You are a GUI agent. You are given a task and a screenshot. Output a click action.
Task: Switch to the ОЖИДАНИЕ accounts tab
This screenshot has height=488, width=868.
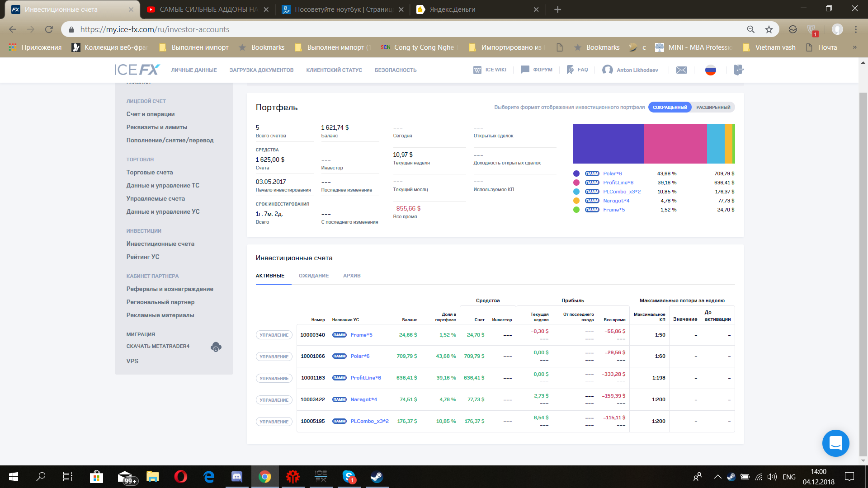[x=313, y=276]
